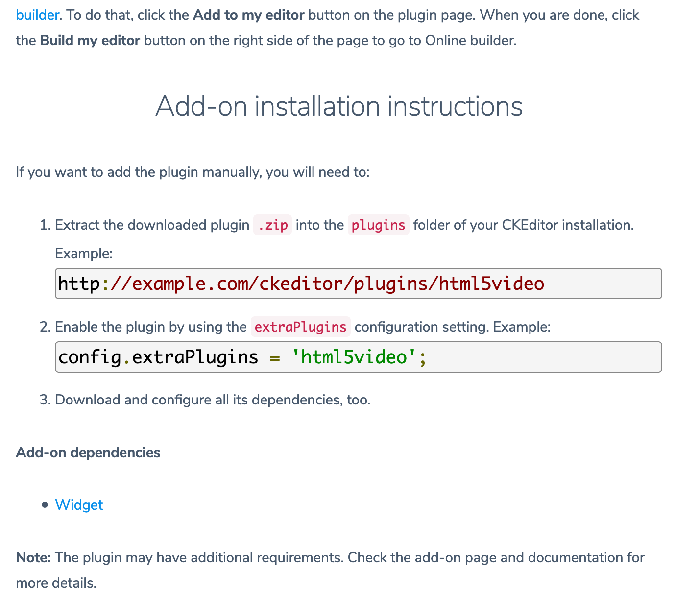
Task: Click the "Download and configure all its dependencies" step
Action: point(213,400)
